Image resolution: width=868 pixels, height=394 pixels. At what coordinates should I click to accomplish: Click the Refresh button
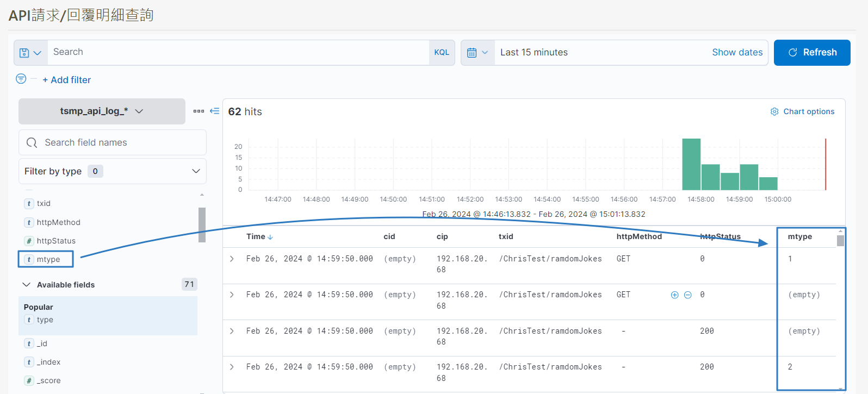tap(812, 53)
